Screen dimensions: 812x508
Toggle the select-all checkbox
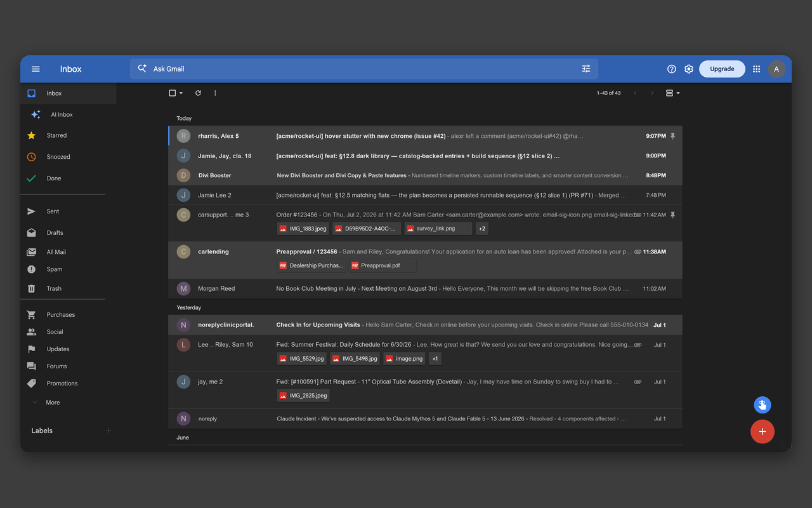(x=172, y=93)
